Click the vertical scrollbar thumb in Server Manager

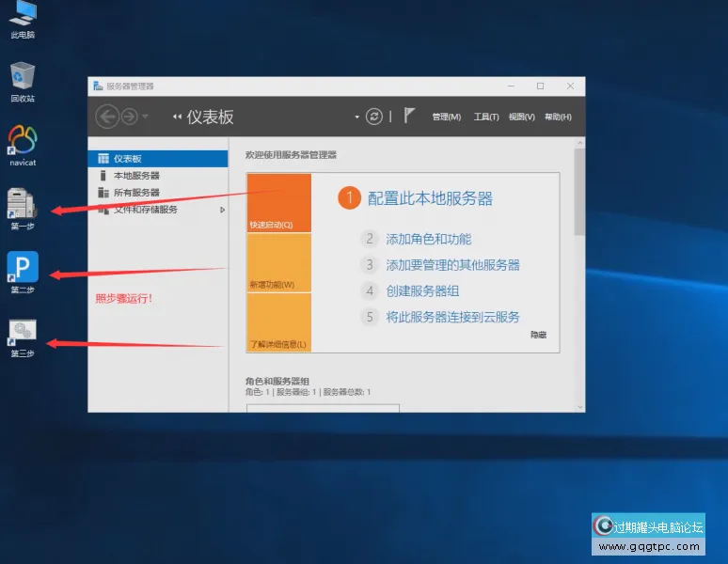(x=579, y=192)
